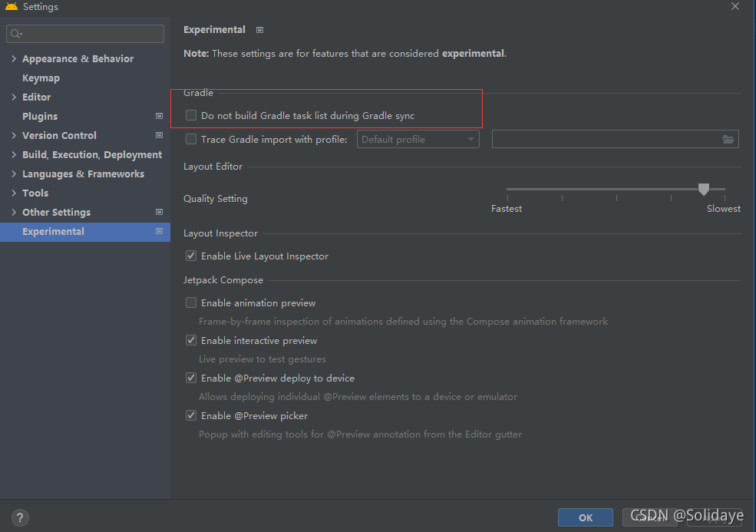
Task: Expand Appearance & Behavior section
Action: (x=14, y=58)
